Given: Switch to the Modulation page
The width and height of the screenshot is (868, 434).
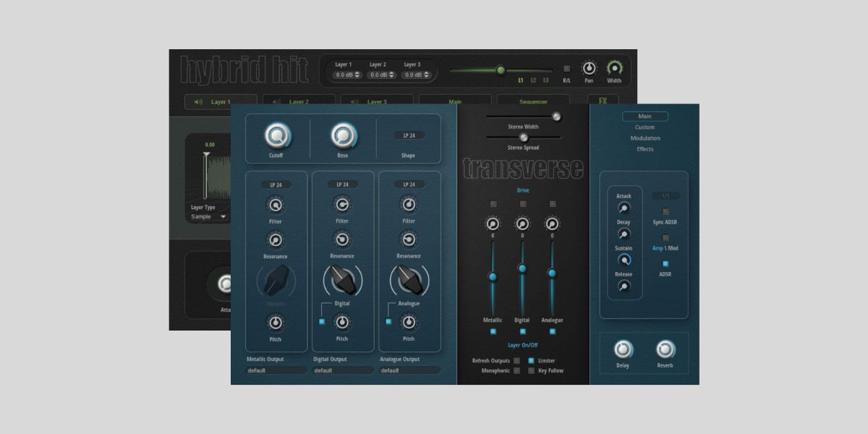Looking at the screenshot, I should [644, 138].
